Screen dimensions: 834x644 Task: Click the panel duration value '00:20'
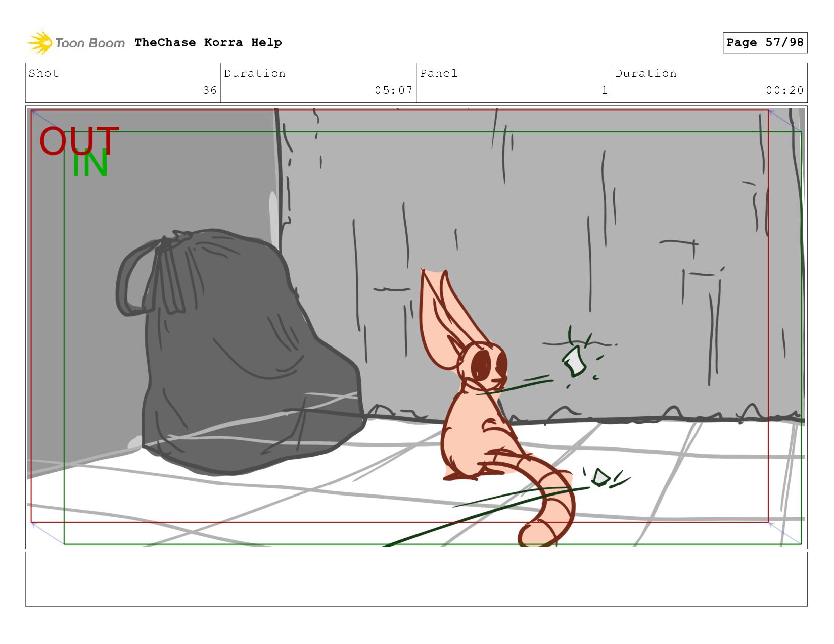(784, 90)
